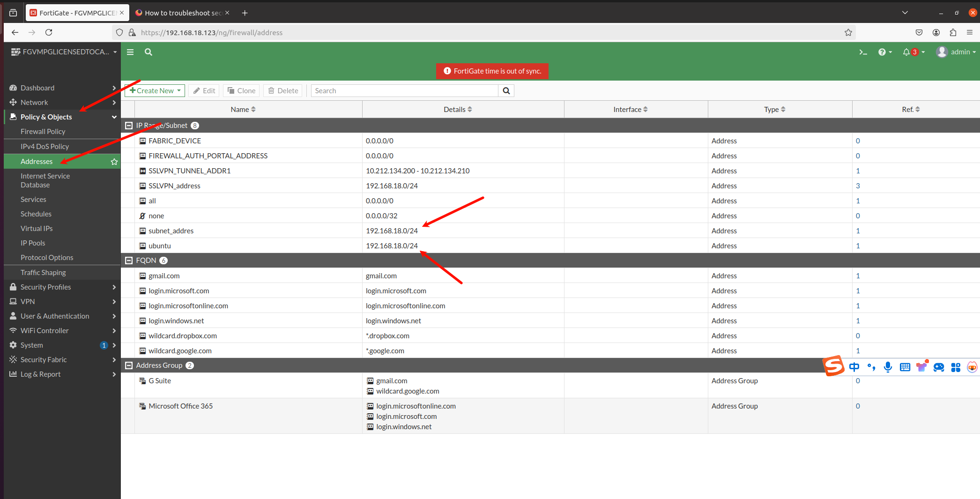
Task: Click the favorite star on Addresses
Action: coord(114,162)
